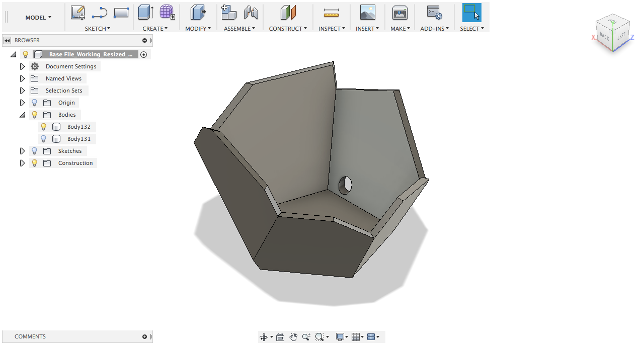Open the INSPECT menu
This screenshot has width=644, height=345.
[332, 29]
